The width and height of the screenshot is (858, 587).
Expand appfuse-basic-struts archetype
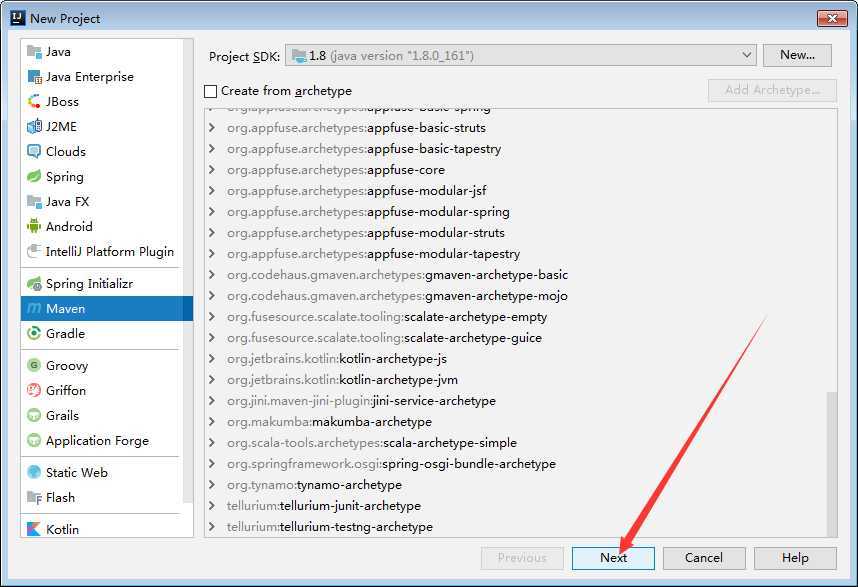click(212, 128)
